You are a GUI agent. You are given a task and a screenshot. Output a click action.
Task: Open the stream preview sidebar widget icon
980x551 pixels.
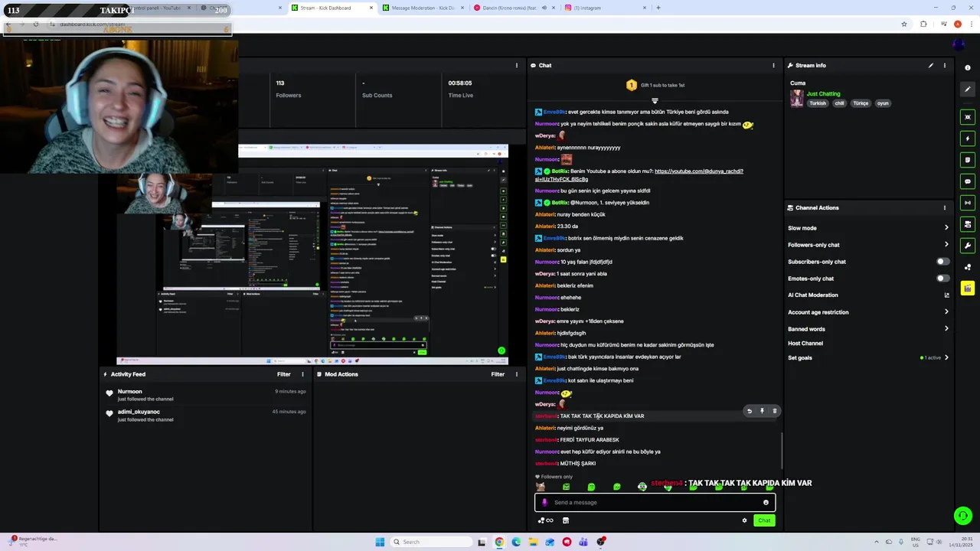(x=968, y=117)
